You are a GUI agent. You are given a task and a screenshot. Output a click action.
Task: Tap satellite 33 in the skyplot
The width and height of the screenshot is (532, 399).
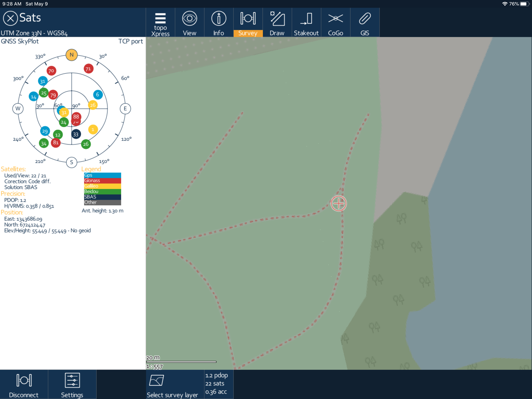76,134
